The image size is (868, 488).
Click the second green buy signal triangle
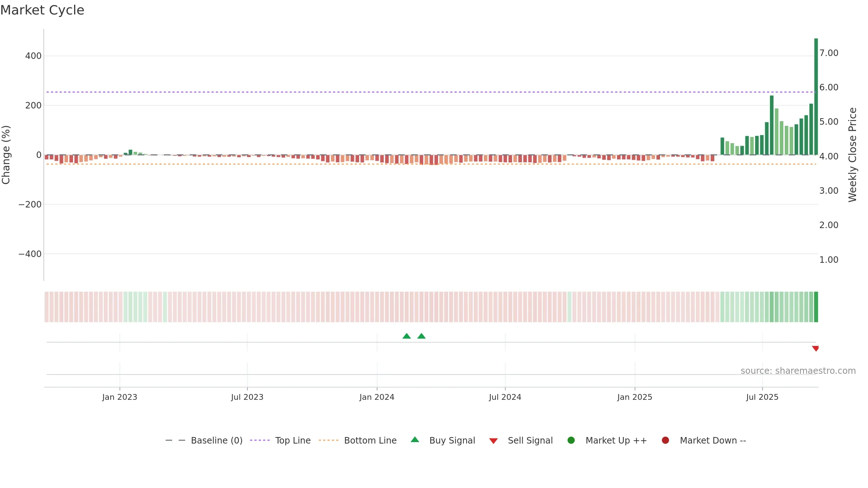[x=421, y=336]
